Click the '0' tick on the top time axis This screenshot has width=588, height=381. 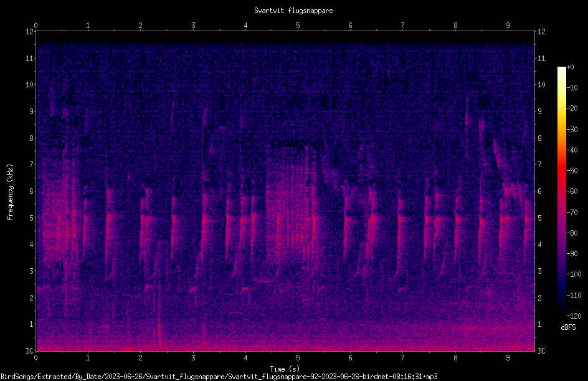pyautogui.click(x=36, y=26)
